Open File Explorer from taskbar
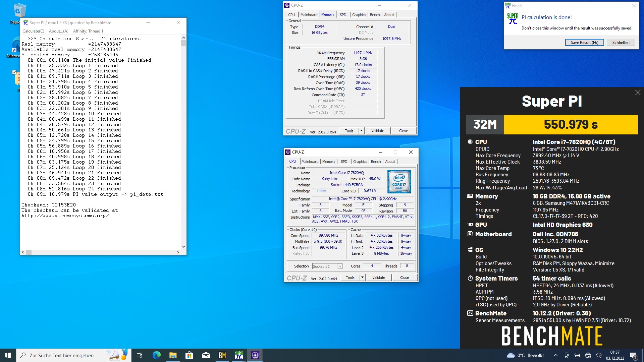 [173, 355]
